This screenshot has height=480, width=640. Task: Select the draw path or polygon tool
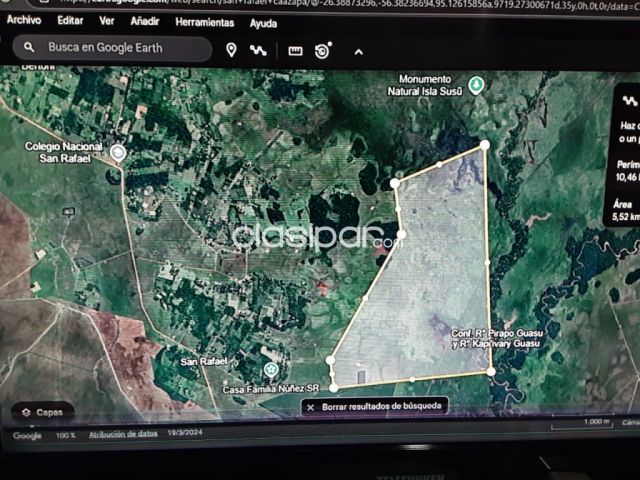click(259, 50)
